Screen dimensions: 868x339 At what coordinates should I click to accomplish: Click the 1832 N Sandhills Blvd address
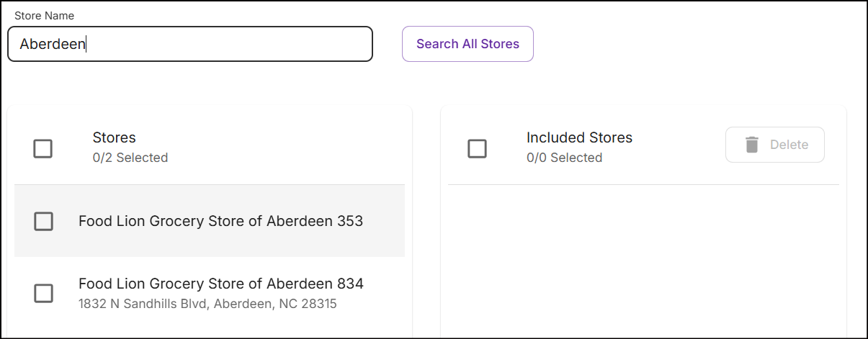(207, 304)
